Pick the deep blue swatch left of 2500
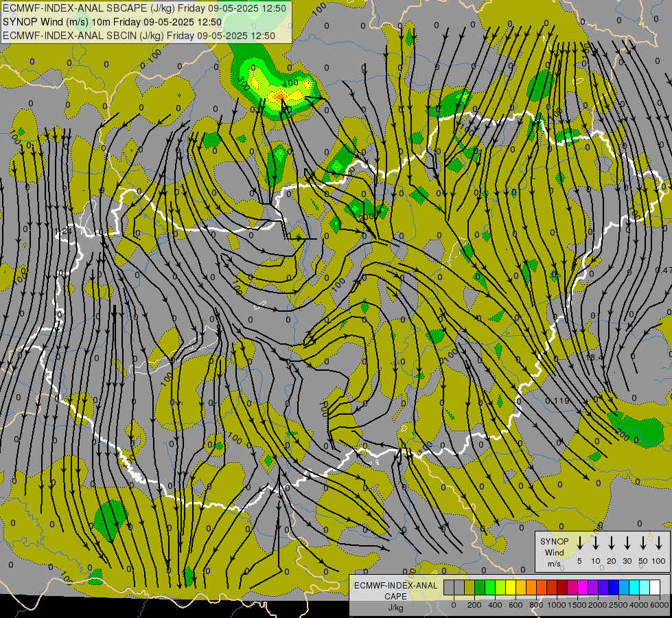 coord(614,587)
